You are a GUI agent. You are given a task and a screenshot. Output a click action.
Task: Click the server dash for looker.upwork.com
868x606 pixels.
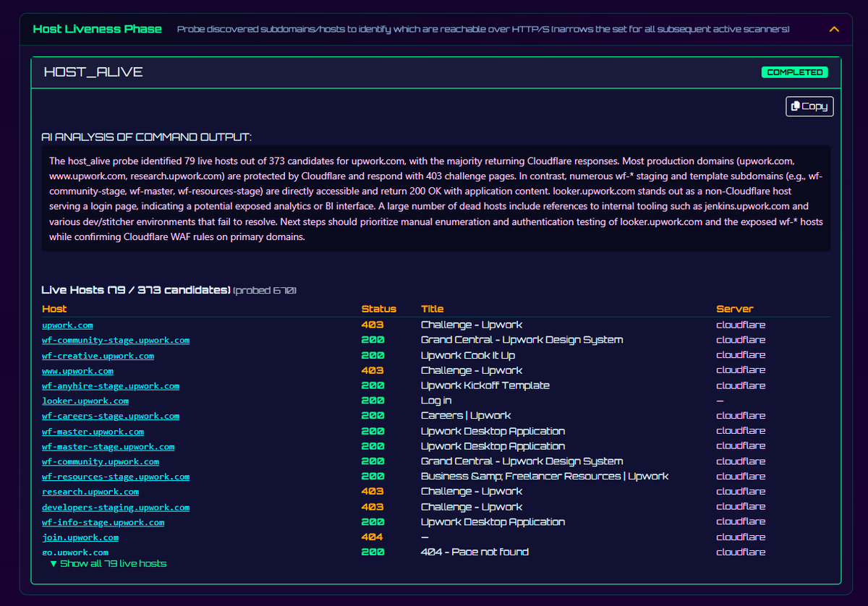pos(720,401)
